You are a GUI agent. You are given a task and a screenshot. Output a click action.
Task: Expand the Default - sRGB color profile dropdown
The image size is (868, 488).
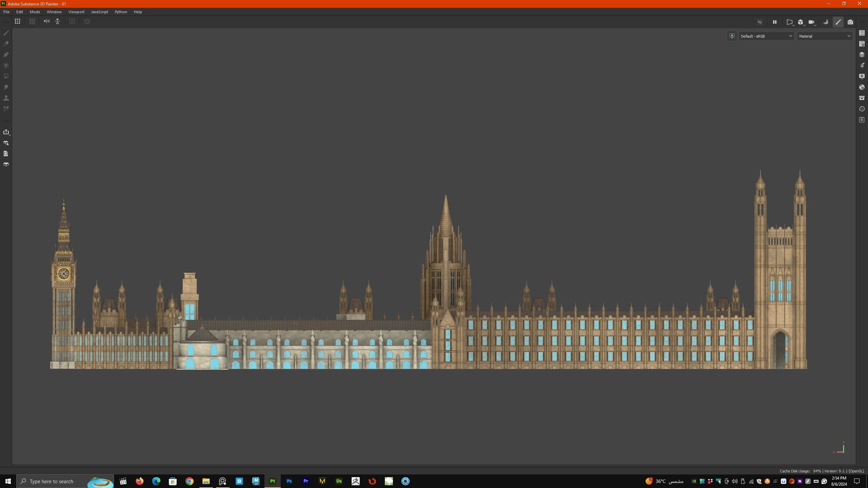click(x=766, y=36)
